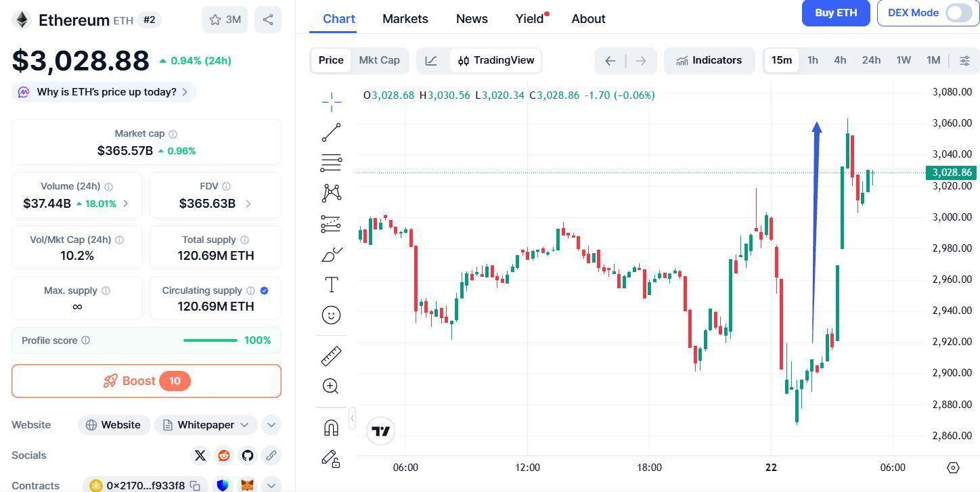Switch chart view to Mkt Cap
Screen dimensions: 980x492
(x=379, y=60)
